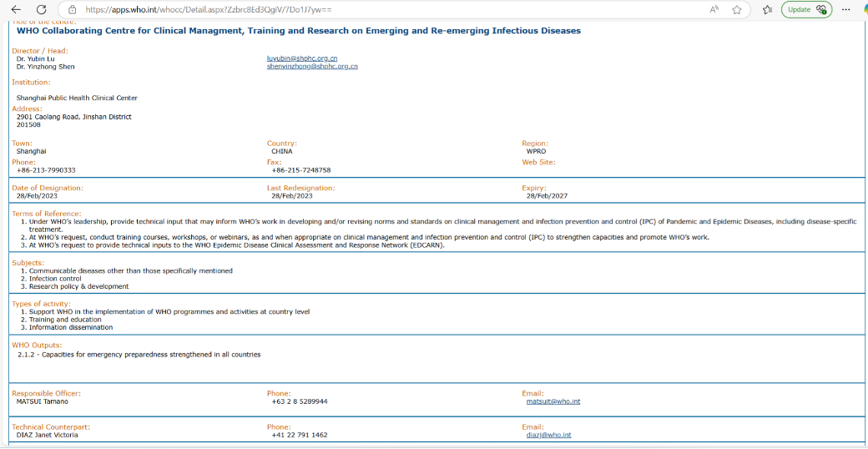
Task: Click phone number +86-213-7990333
Action: tap(46, 170)
